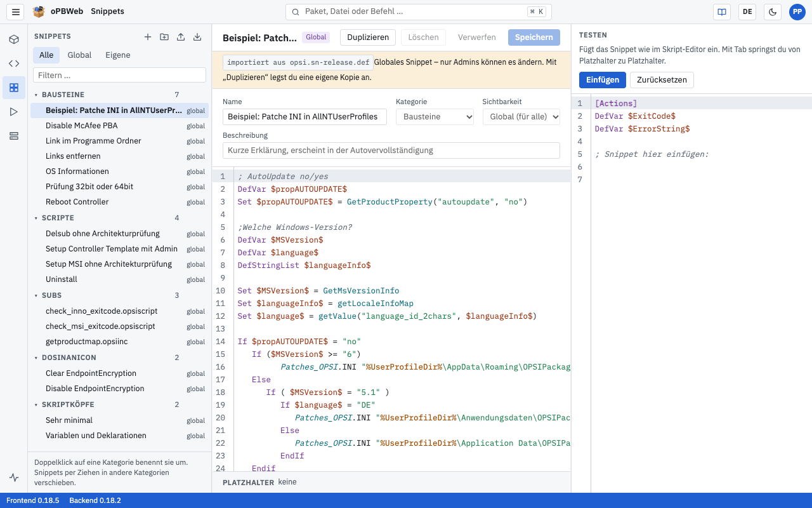Select the Uninstall snippet
The image size is (812, 508).
(119, 279)
